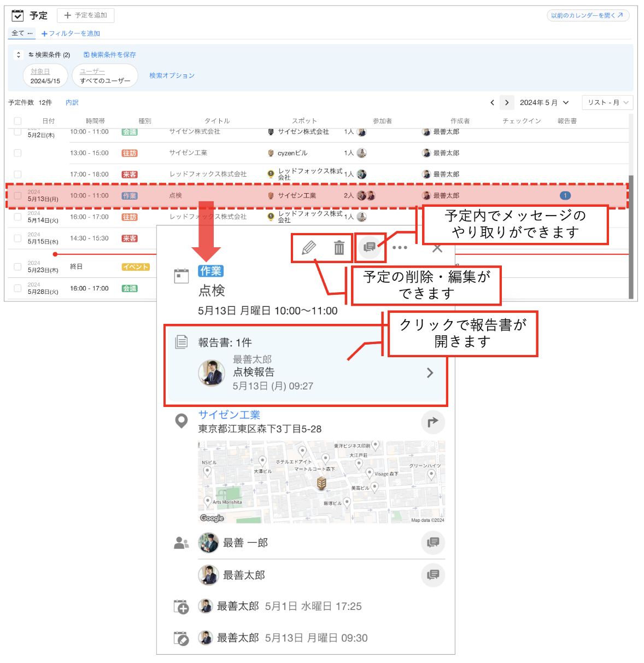Select the 全て filter tab
The image size is (644, 663).
click(x=22, y=33)
